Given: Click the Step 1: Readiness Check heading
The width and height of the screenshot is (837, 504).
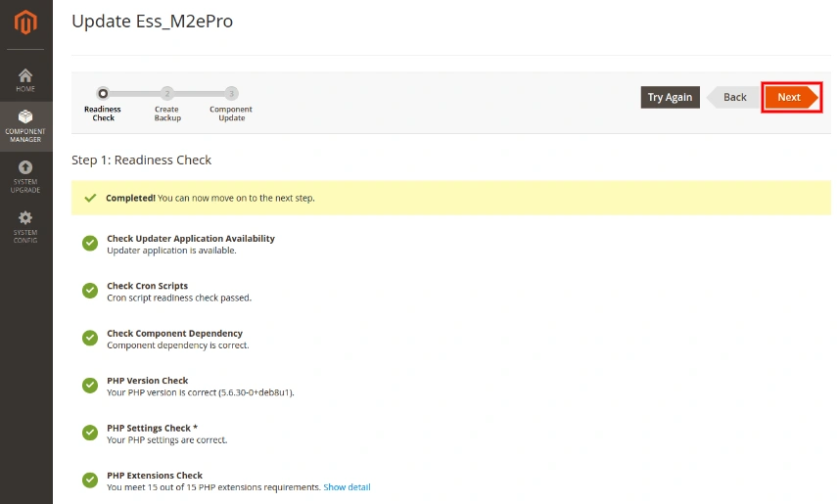Looking at the screenshot, I should point(142,160).
